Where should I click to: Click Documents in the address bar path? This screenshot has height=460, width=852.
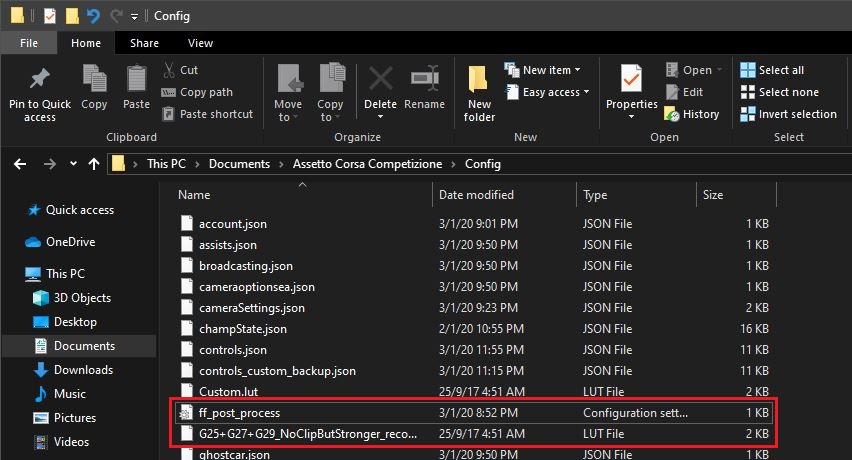[239, 164]
